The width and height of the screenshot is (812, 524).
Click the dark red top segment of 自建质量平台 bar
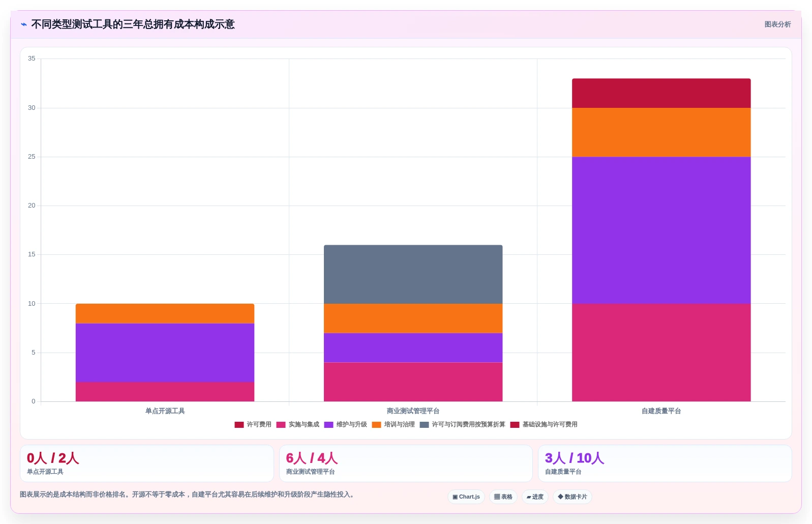coord(661,93)
